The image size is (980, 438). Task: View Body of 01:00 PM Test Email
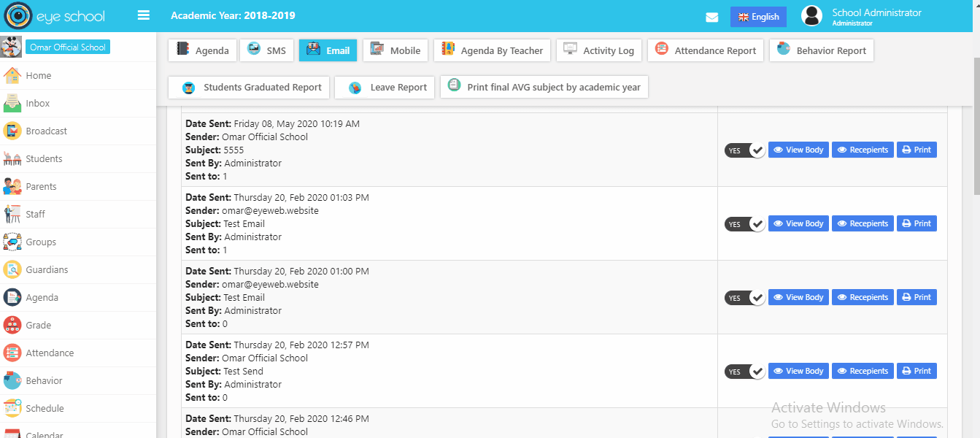[x=798, y=297]
